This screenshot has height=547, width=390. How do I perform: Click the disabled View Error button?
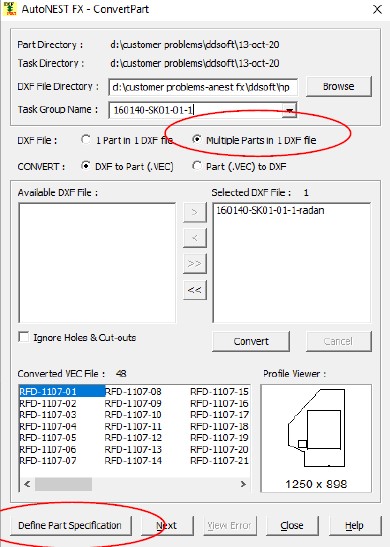coord(230,525)
